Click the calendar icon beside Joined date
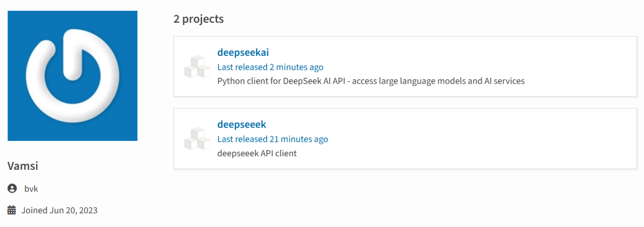 pyautogui.click(x=12, y=210)
